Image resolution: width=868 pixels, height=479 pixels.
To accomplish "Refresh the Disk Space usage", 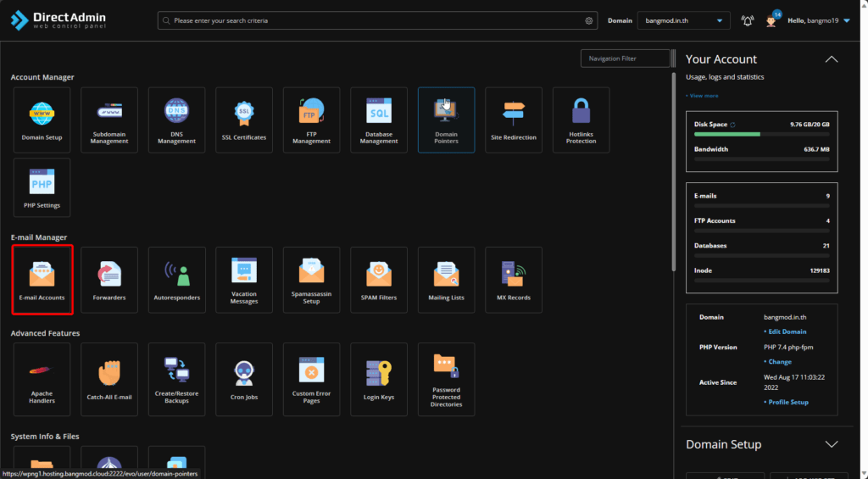I will pos(733,125).
